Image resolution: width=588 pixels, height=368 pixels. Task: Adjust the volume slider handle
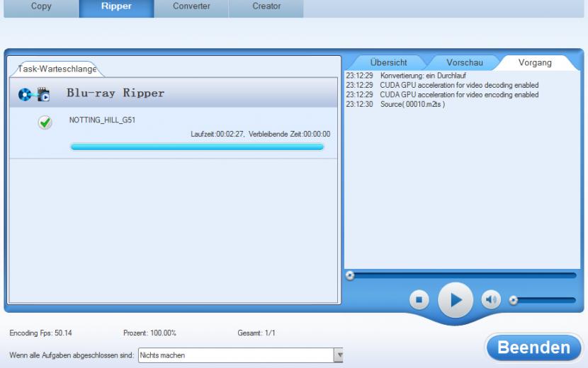pos(514,300)
